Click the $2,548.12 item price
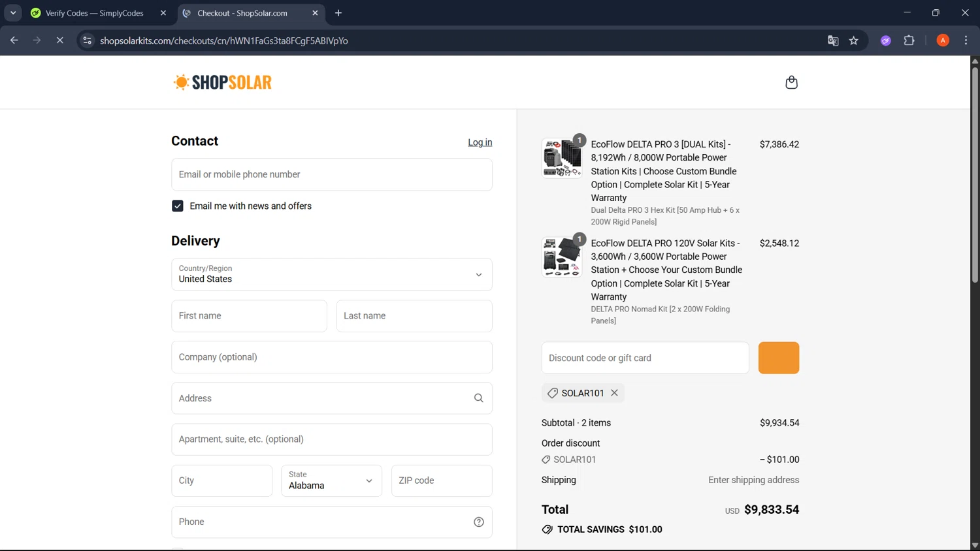 (x=779, y=244)
